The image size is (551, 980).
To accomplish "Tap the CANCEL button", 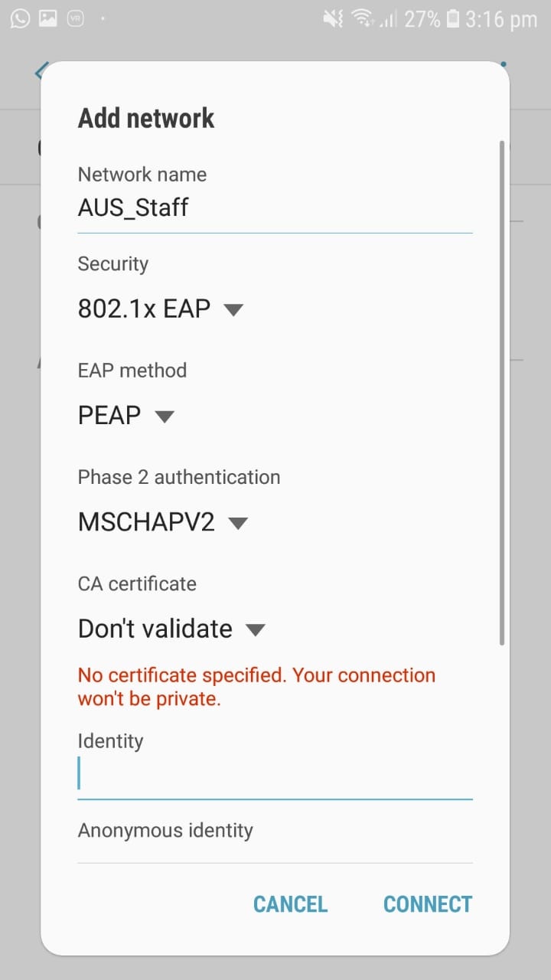I will (290, 904).
